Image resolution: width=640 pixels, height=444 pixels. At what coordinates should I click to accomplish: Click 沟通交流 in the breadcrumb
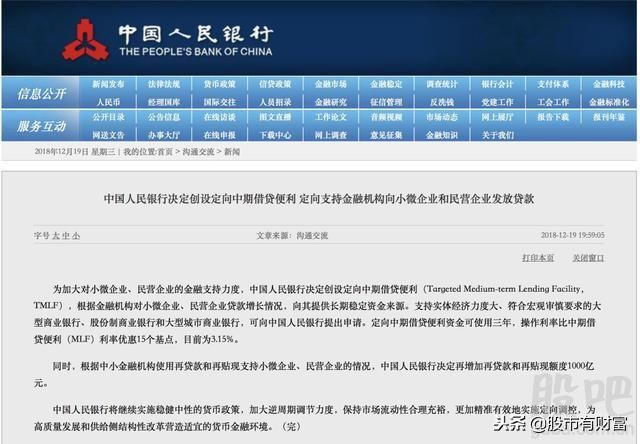(x=198, y=152)
